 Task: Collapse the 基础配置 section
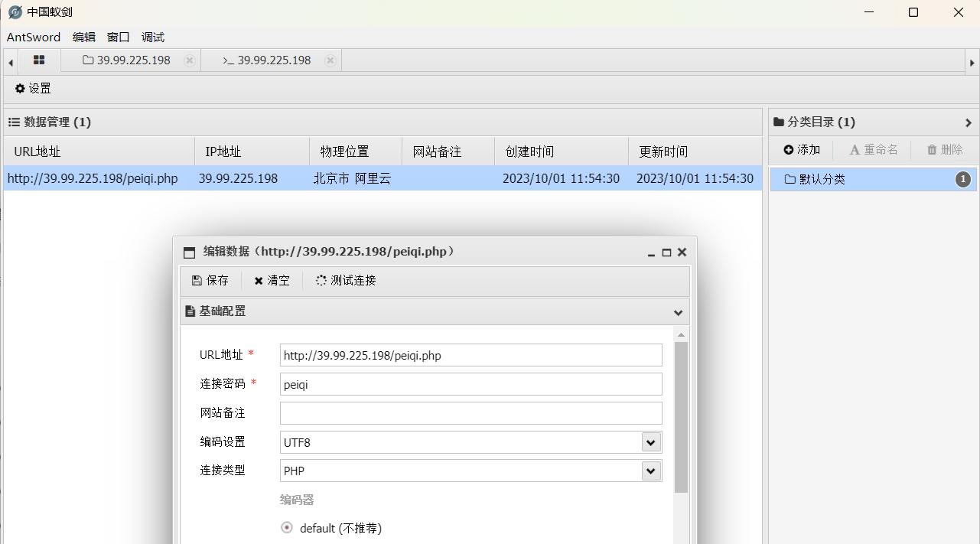678,311
